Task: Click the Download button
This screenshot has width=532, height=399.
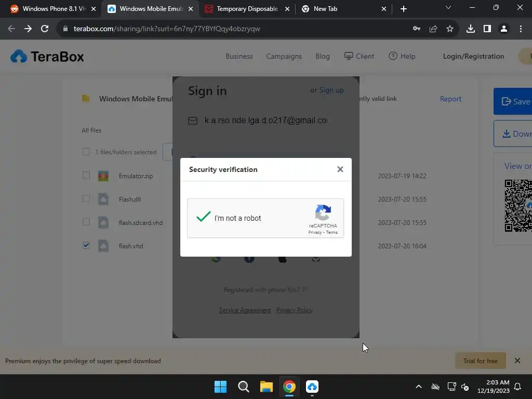Action: pos(513,134)
